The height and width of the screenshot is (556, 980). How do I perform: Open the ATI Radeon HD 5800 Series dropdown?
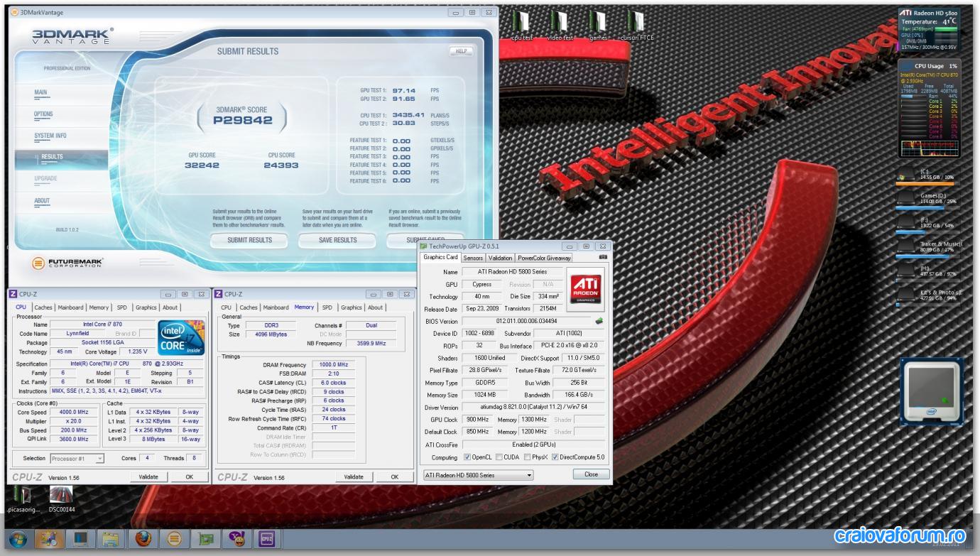477,475
